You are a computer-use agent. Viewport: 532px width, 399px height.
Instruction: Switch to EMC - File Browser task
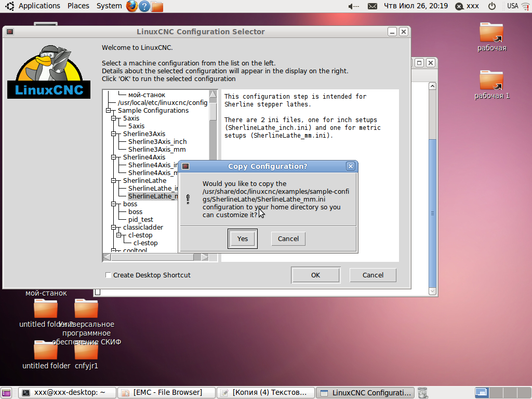(x=167, y=393)
